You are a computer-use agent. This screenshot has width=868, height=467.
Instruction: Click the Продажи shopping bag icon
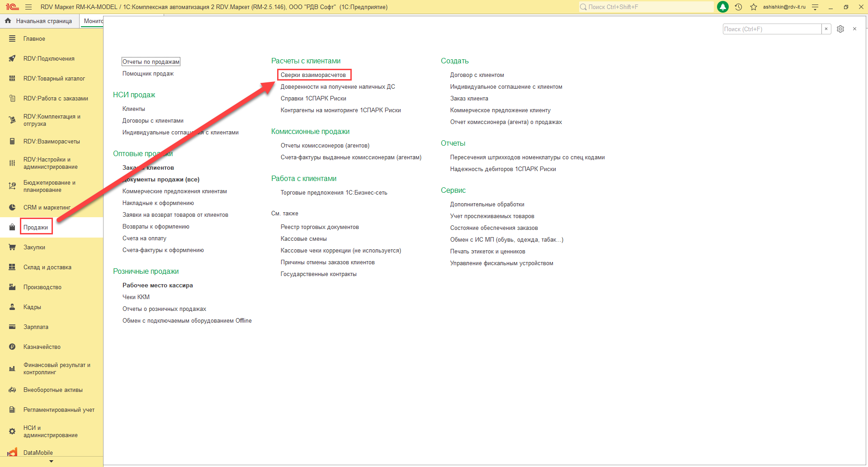tap(12, 227)
